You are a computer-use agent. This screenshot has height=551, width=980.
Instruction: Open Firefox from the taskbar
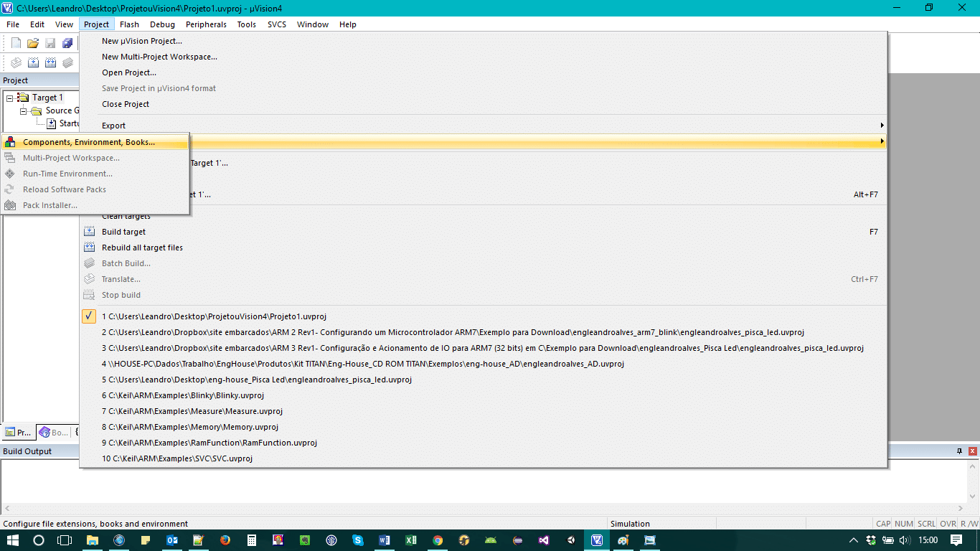coord(225,540)
